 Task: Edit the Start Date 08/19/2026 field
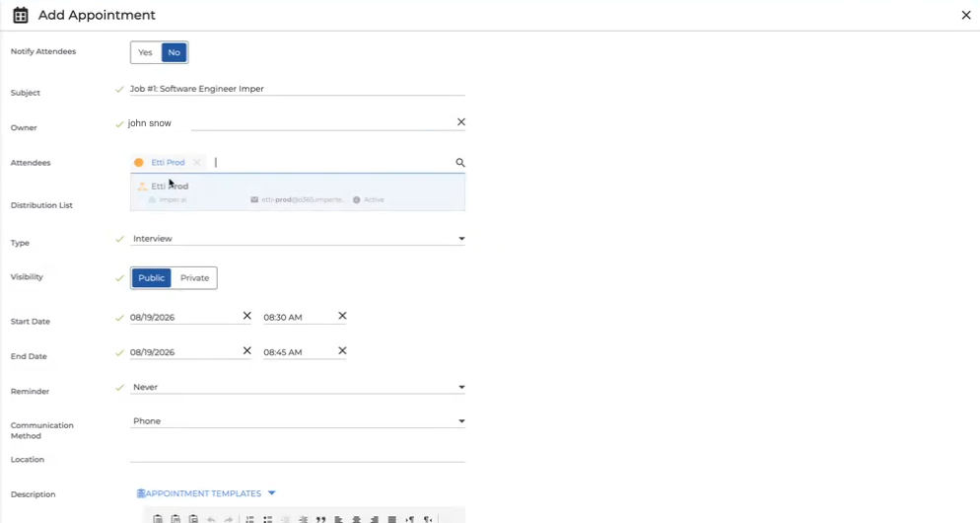(184, 317)
